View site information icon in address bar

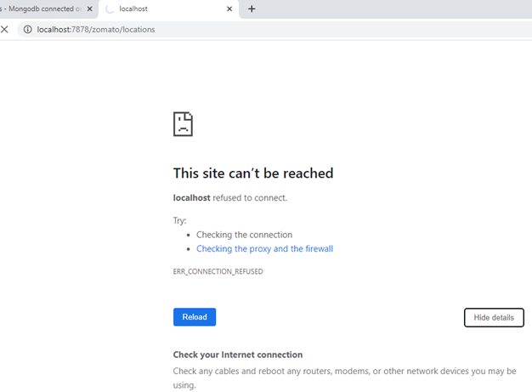point(27,30)
